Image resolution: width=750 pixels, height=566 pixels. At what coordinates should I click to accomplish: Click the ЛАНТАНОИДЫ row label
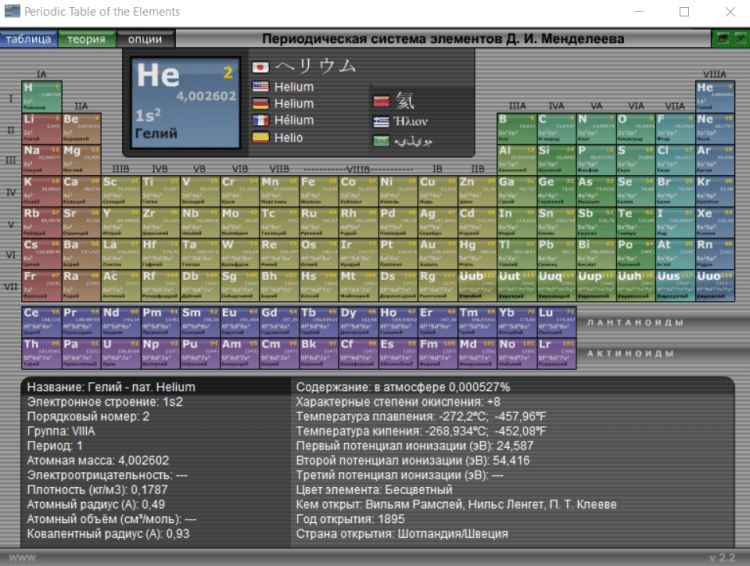[635, 322]
